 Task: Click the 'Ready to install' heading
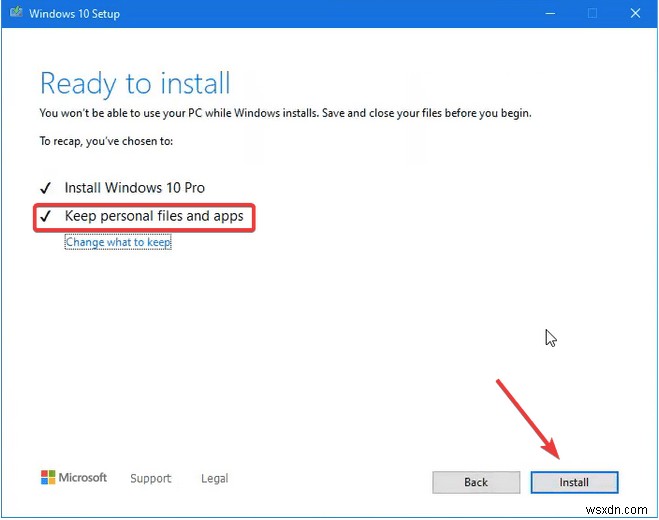click(x=135, y=83)
